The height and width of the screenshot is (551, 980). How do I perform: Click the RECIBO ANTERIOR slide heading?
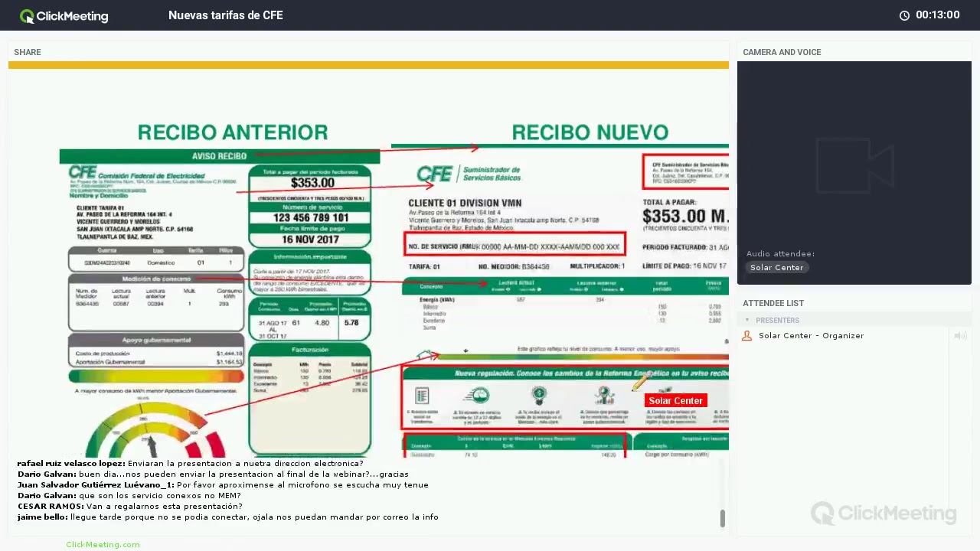pos(233,132)
